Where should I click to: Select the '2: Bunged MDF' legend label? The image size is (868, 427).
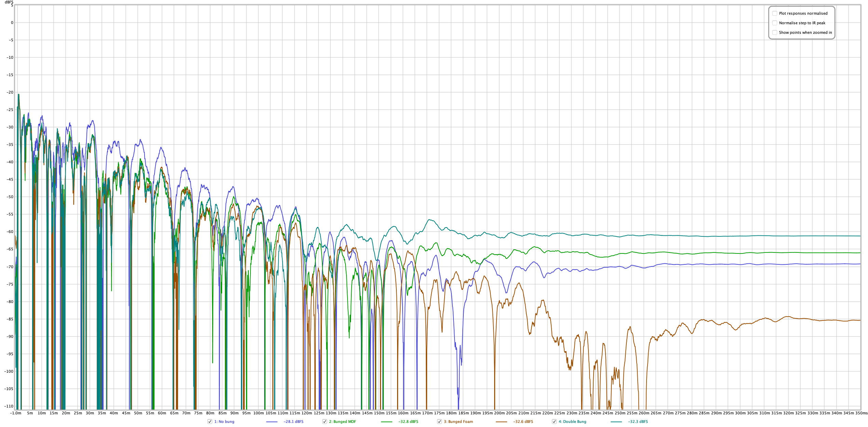tap(342, 422)
